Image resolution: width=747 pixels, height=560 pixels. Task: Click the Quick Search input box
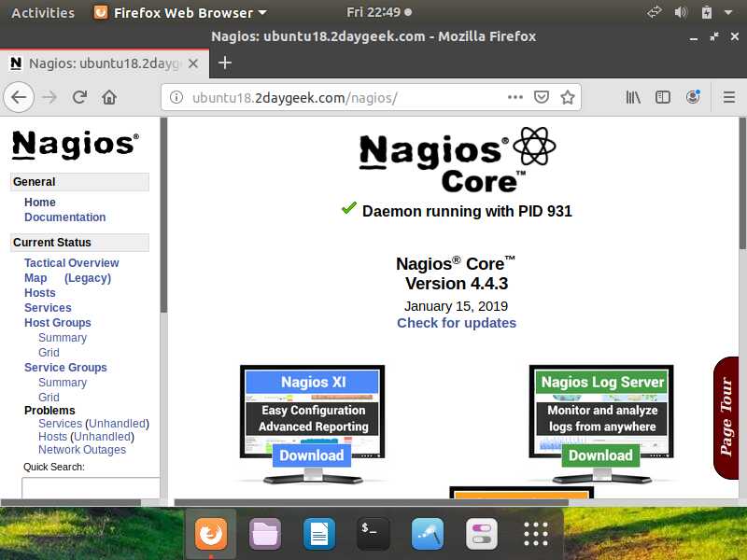coord(91,487)
